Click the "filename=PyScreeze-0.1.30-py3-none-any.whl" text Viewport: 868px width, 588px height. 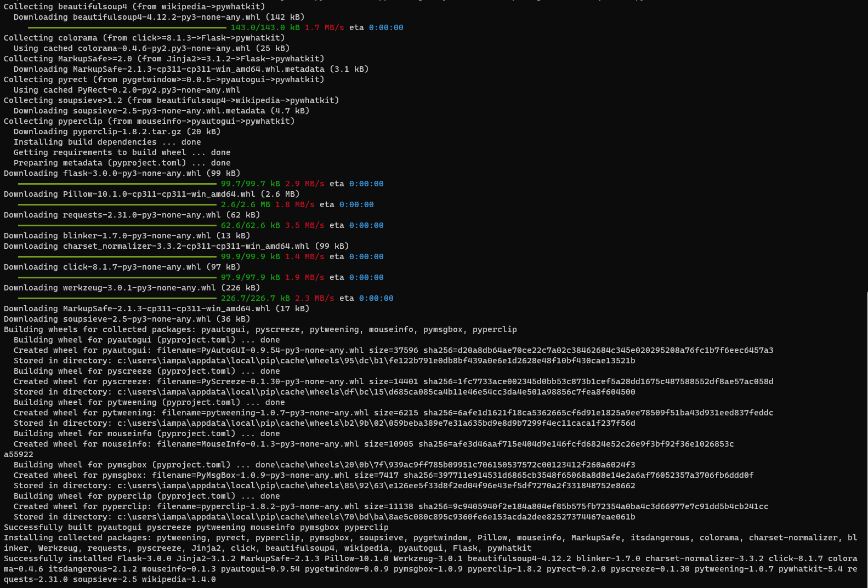pyautogui.click(x=260, y=381)
